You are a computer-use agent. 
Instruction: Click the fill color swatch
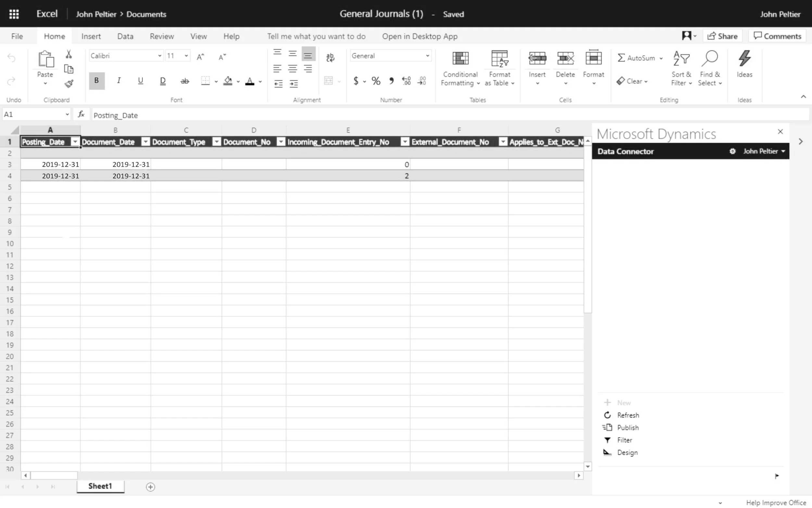tap(228, 81)
